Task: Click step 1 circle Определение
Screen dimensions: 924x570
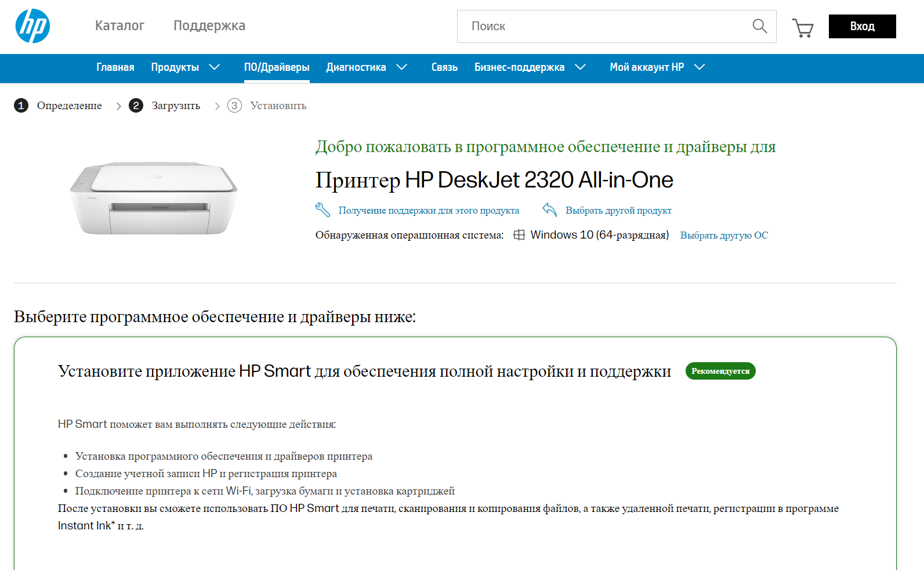Action: point(21,105)
